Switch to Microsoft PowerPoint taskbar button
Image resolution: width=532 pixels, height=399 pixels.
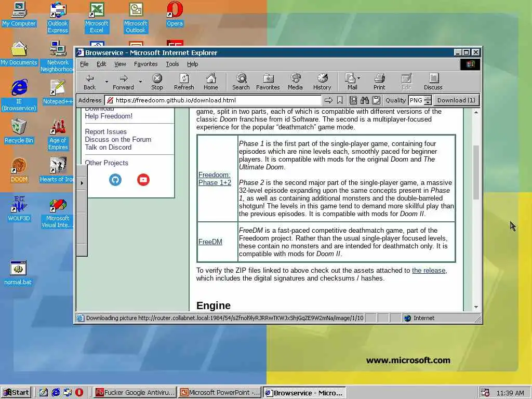220,393
